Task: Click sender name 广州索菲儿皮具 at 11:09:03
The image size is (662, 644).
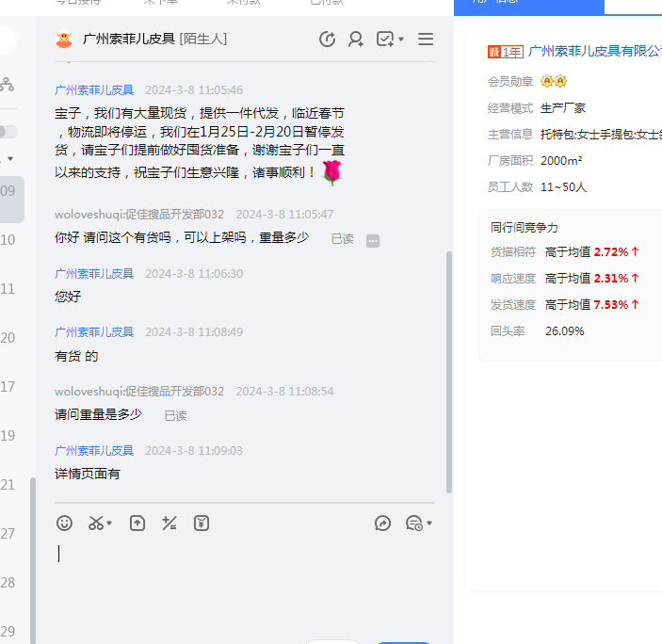Action: 94,450
